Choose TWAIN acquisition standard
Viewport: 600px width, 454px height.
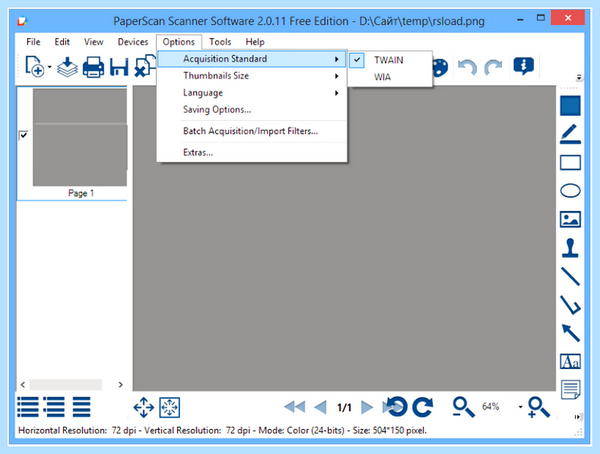tap(390, 60)
